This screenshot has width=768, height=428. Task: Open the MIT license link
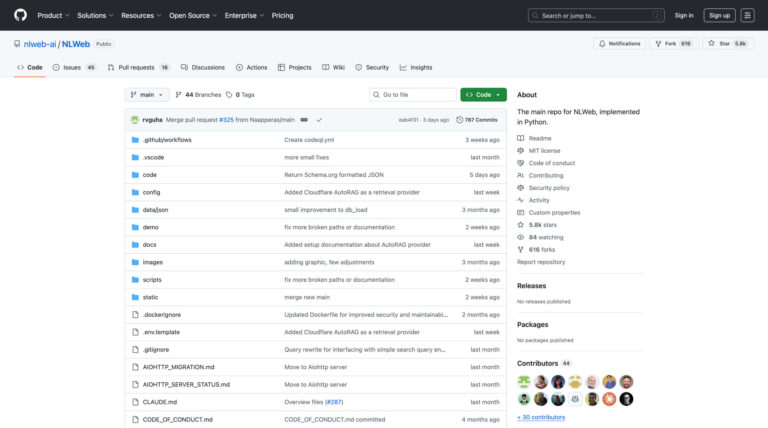coord(544,150)
